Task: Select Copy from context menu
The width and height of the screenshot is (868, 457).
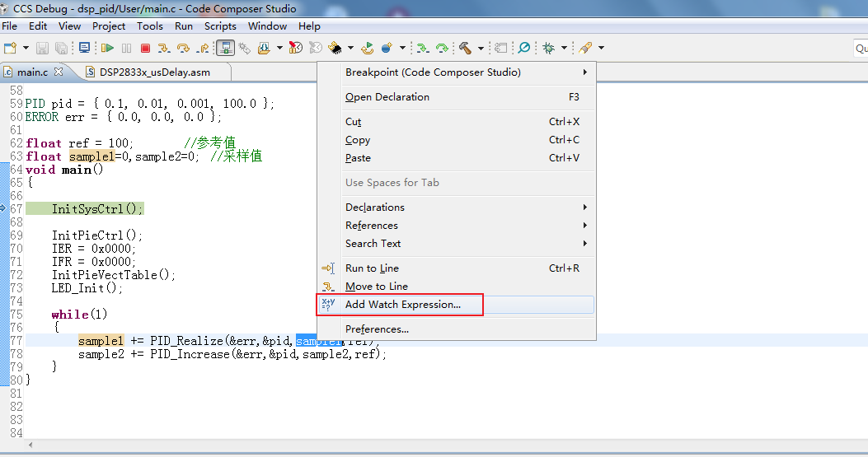Action: click(467, 140)
